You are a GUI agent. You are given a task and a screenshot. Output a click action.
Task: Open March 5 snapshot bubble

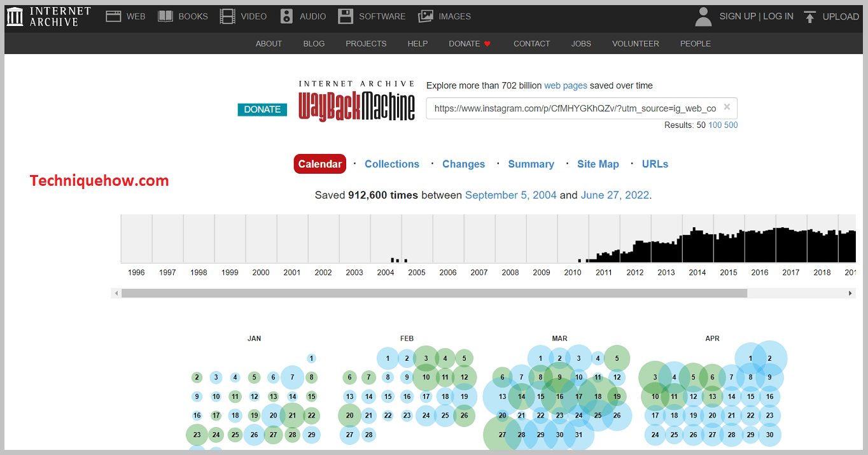coord(617,358)
